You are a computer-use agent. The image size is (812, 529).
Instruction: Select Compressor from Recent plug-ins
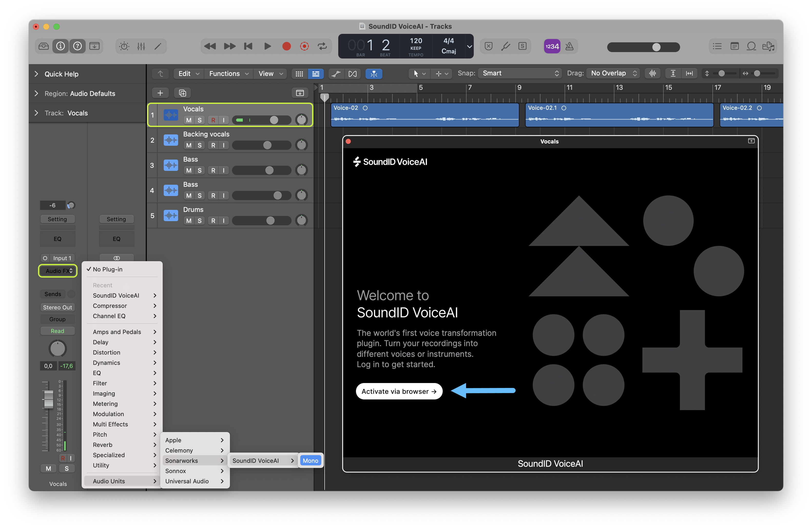click(x=122, y=306)
